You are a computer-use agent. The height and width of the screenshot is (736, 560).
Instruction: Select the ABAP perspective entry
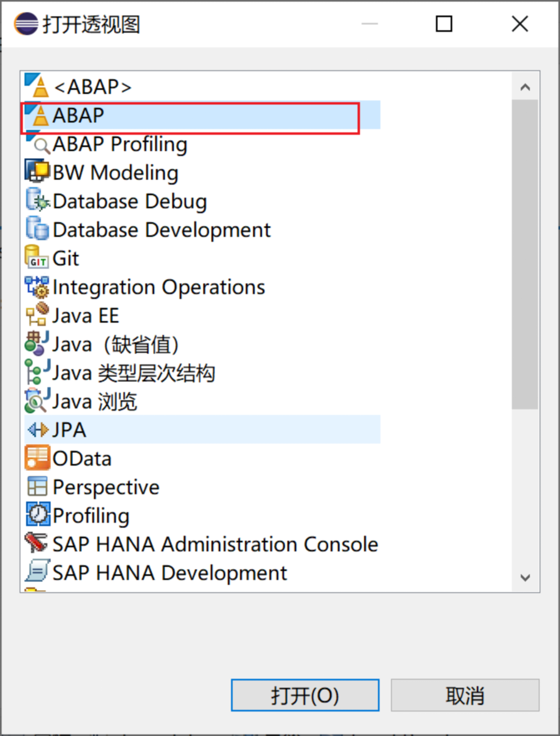pyautogui.click(x=202, y=115)
